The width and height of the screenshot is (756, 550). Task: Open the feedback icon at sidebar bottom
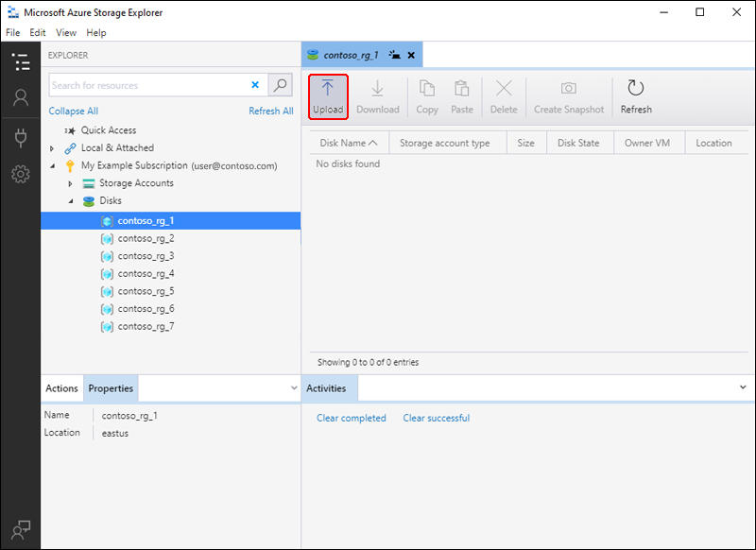click(x=21, y=529)
